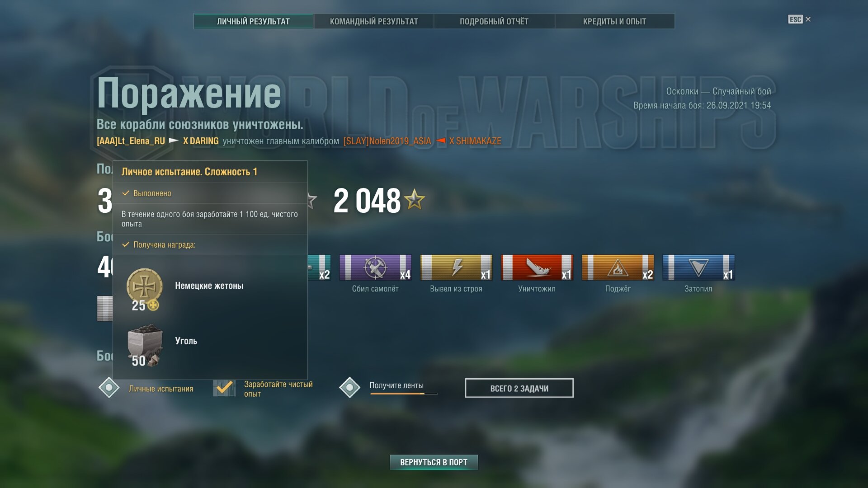Switch to the Подробный отчёт tab
Screen dimensions: 868x488
click(494, 21)
